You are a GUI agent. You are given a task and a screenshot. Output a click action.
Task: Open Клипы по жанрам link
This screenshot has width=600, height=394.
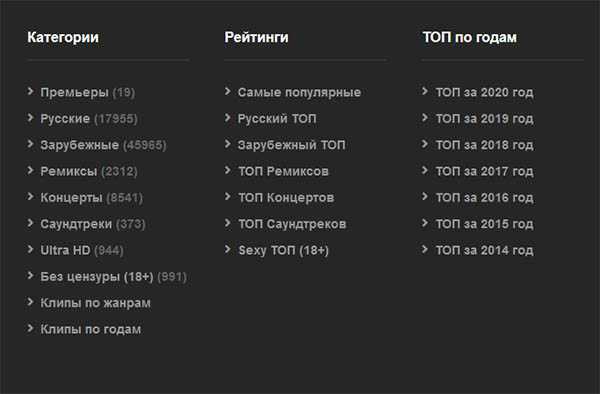coord(95,303)
